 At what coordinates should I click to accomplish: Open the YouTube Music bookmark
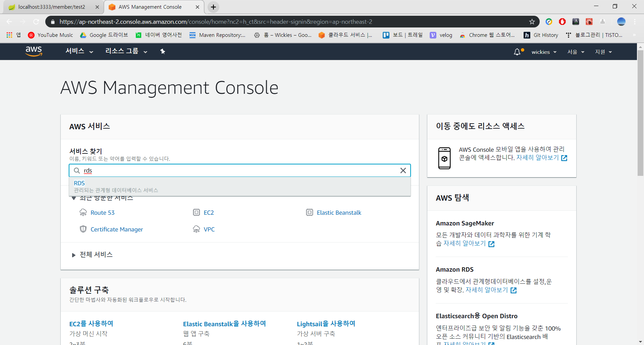pyautogui.click(x=50, y=35)
